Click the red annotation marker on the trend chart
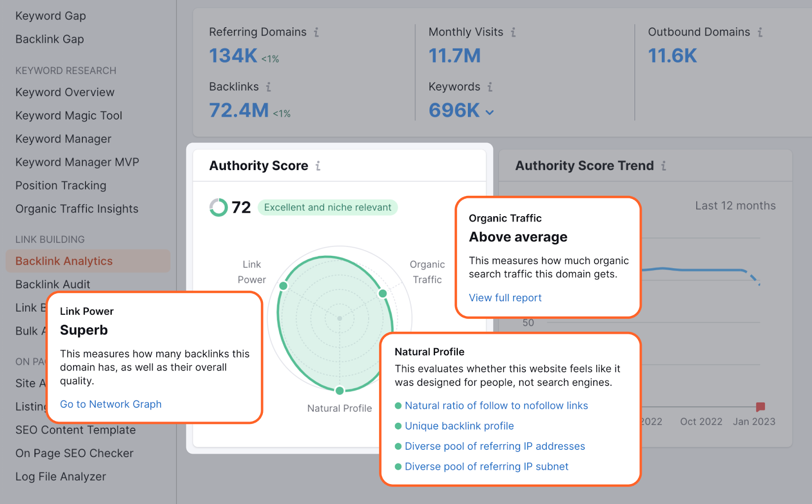This screenshot has width=812, height=504. click(x=760, y=406)
